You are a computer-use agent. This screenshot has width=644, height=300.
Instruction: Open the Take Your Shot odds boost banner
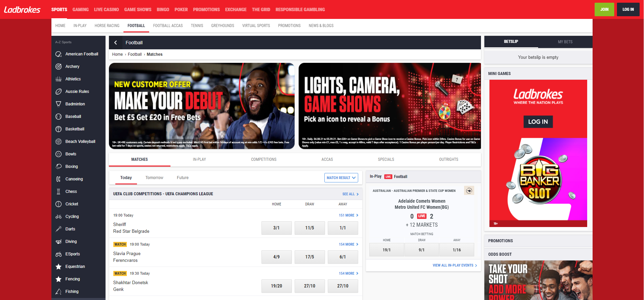tap(538, 280)
